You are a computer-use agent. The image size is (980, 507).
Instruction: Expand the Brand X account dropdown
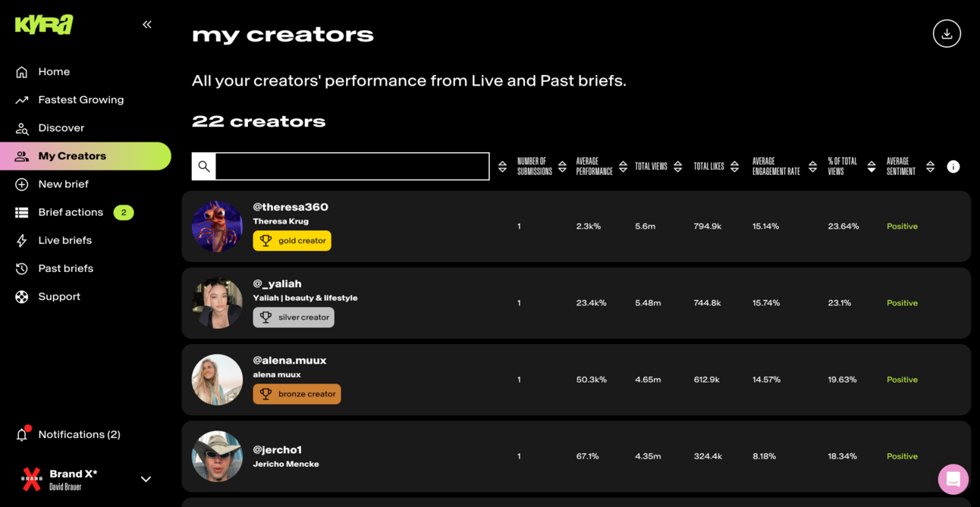click(x=146, y=479)
